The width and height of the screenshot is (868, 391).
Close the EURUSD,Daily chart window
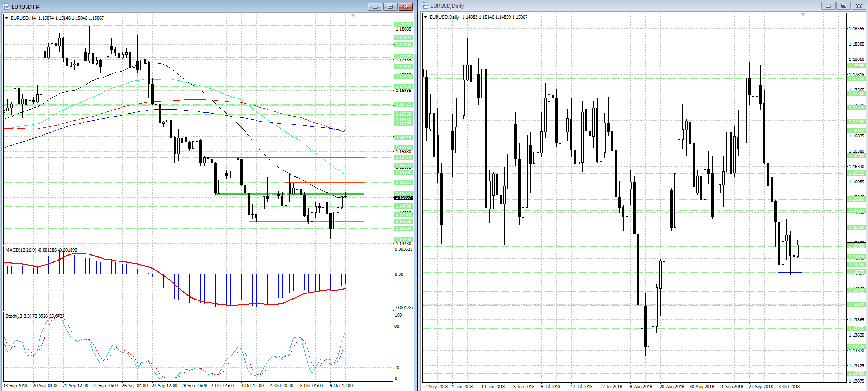pyautogui.click(x=859, y=6)
